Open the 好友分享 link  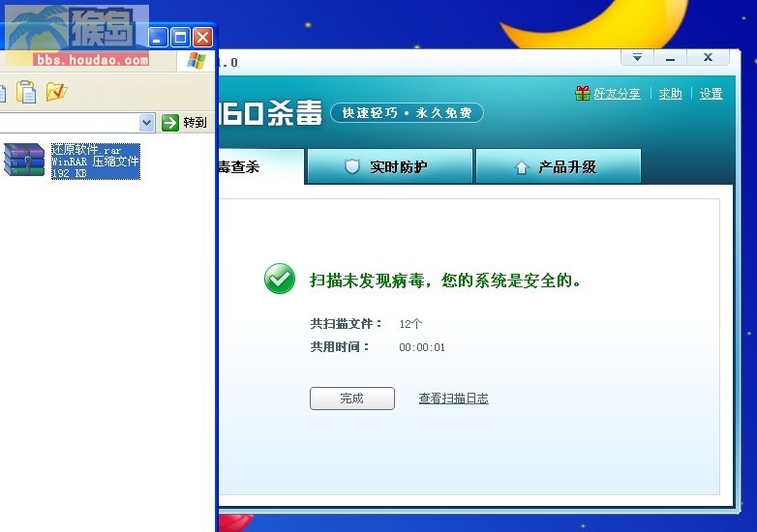pos(617,93)
